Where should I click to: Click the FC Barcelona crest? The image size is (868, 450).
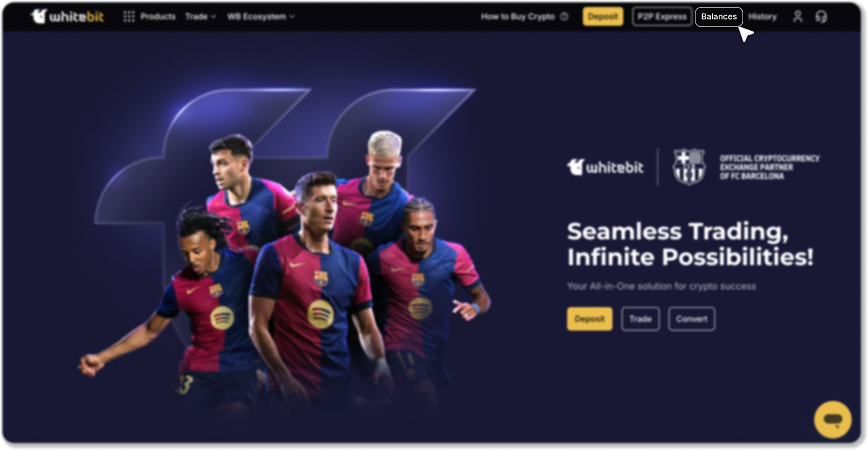pos(688,167)
